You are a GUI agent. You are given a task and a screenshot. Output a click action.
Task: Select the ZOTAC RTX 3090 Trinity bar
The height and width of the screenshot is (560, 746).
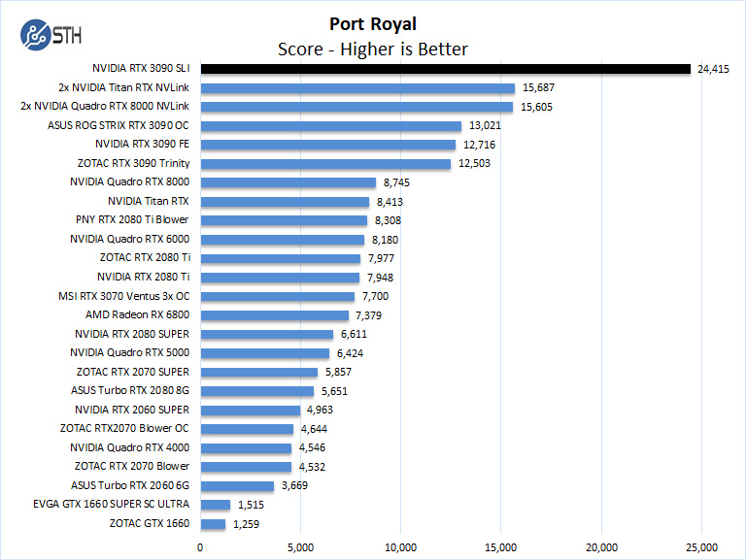tap(325, 164)
